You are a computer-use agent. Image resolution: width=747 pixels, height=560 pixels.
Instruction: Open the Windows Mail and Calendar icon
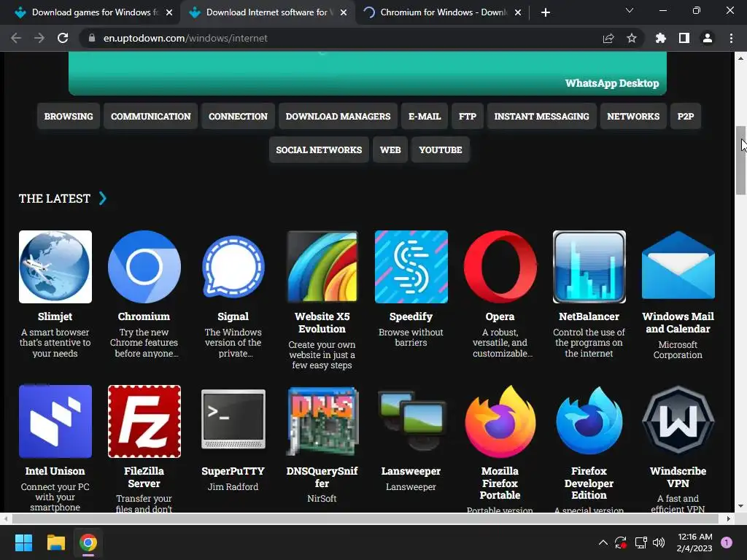678,267
